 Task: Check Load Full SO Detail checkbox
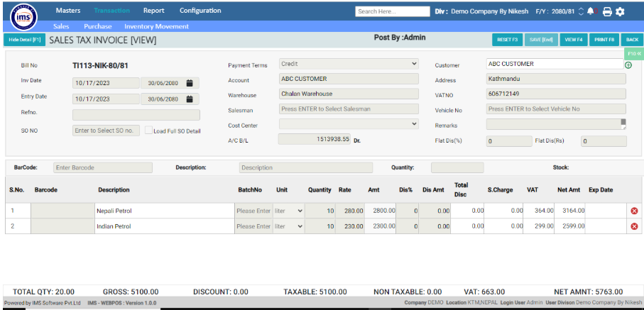[x=148, y=130]
